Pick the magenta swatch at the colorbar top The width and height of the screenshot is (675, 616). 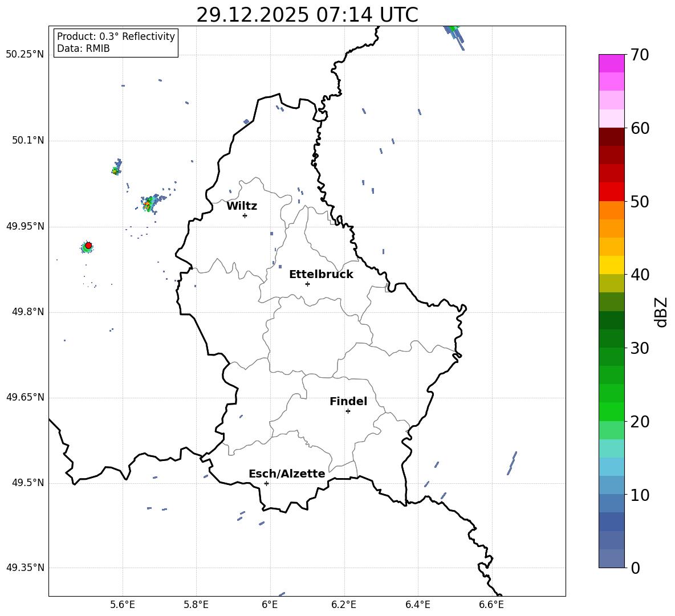(611, 63)
